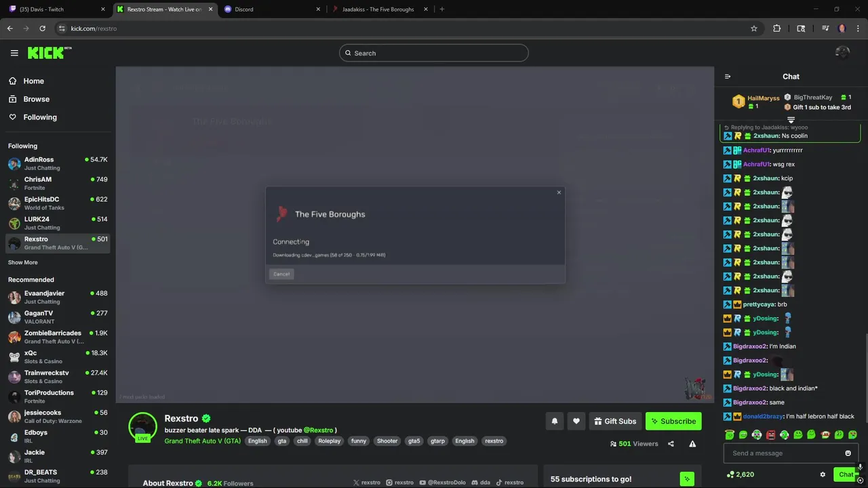Open EpicHitsDC channel in sidebar

[x=58, y=203]
